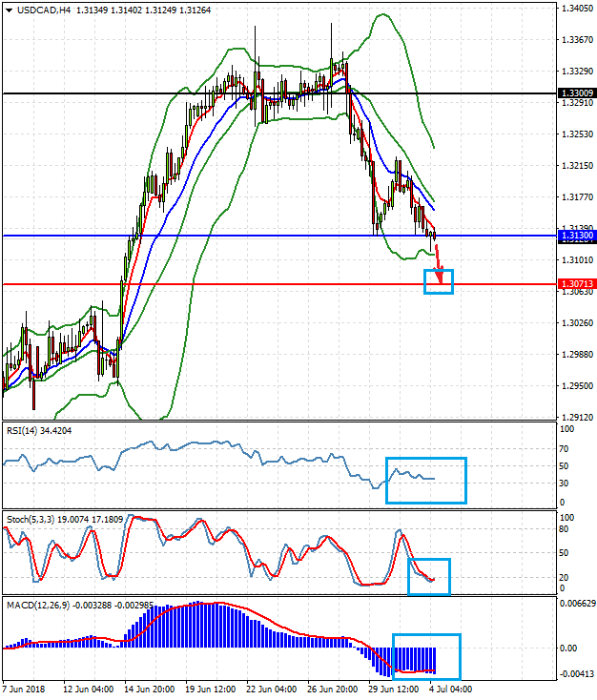Screen dimensions: 597x700
Task: Click the 12 Jun 04:00 time label
Action: coord(89,689)
